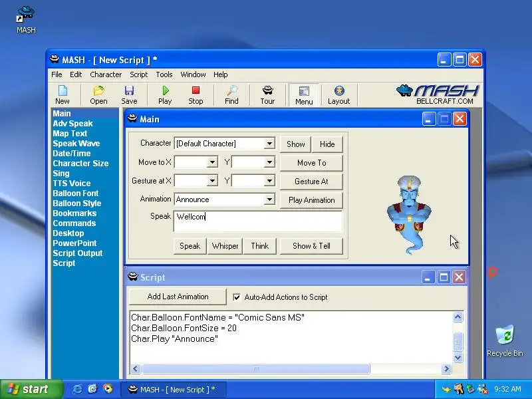Open the Help menu

[x=221, y=74]
